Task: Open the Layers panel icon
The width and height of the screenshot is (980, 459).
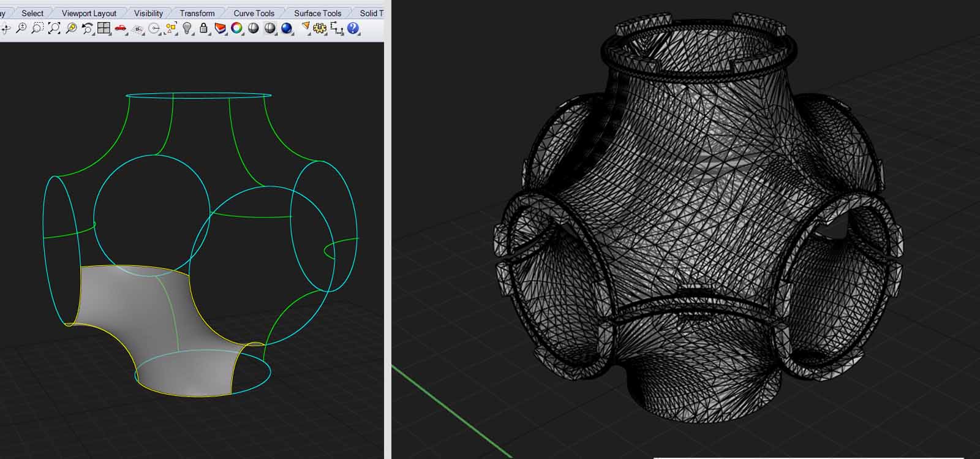Action: tap(220, 28)
